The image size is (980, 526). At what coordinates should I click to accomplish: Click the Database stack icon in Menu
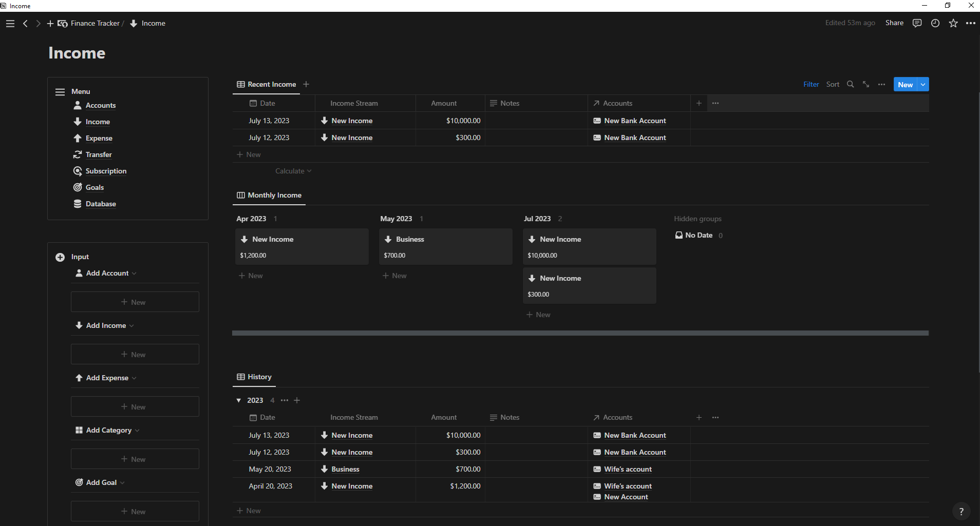(78, 204)
